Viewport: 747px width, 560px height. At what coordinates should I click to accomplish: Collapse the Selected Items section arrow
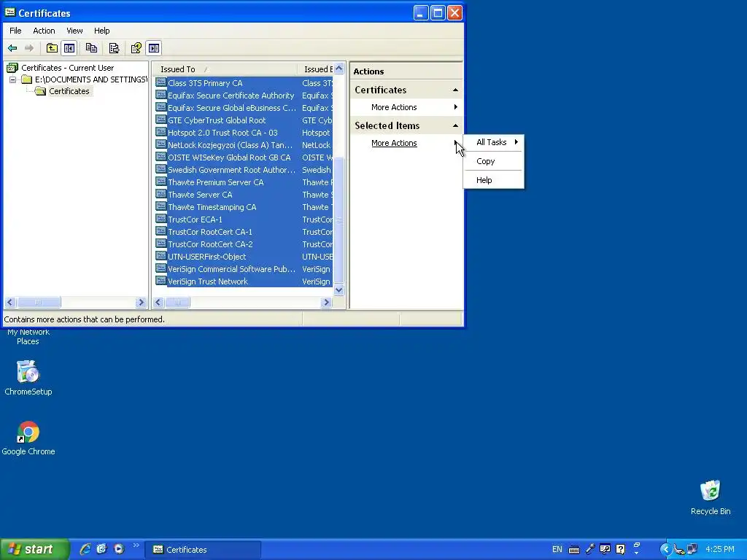pos(455,125)
